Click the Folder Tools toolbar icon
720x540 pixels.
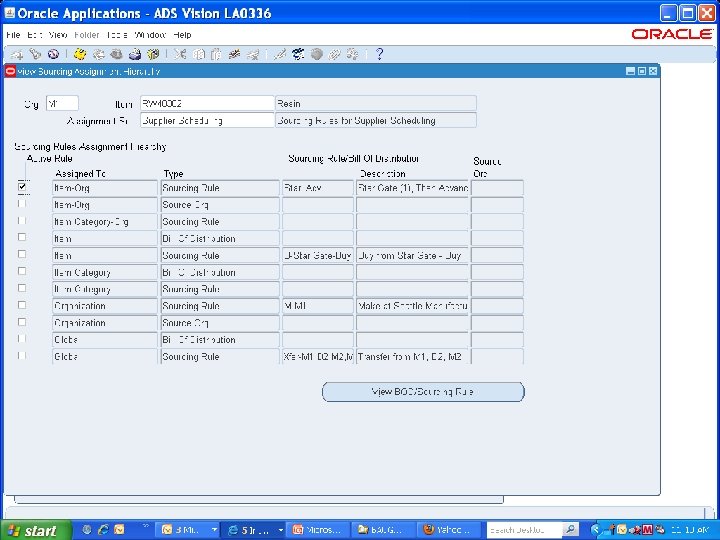(x=352, y=54)
